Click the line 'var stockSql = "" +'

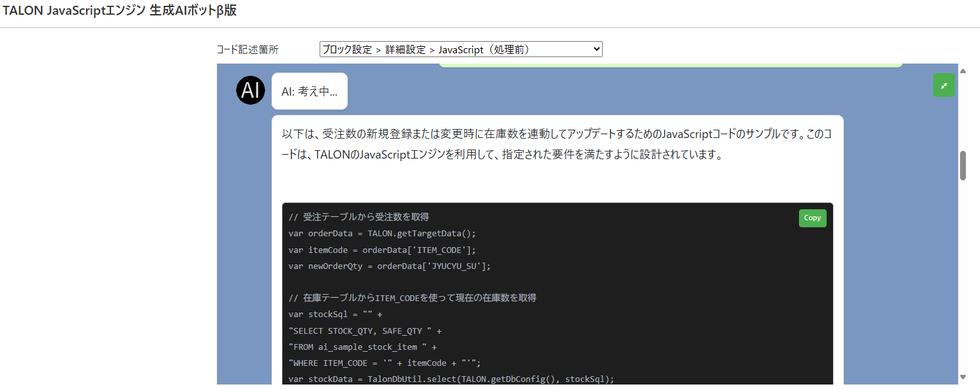pos(335,315)
